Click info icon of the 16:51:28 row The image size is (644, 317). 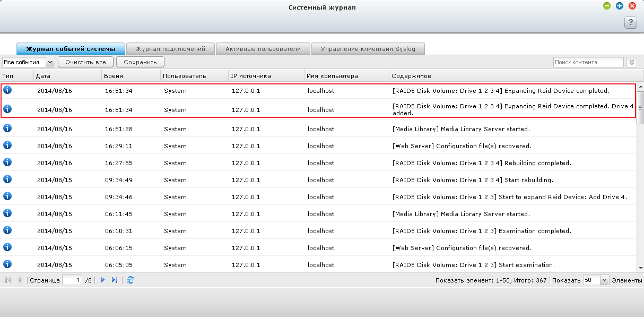(x=7, y=128)
